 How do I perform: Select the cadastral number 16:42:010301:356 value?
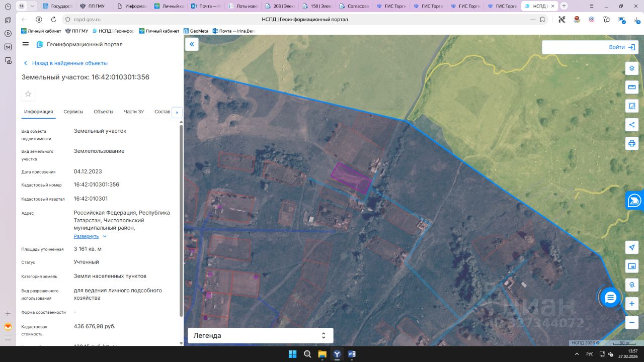[x=97, y=185]
